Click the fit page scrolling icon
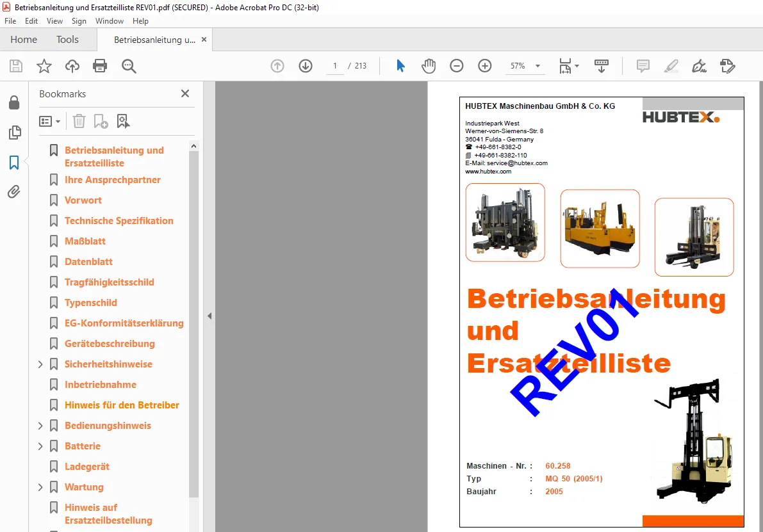The image size is (763, 532). pyautogui.click(x=565, y=66)
